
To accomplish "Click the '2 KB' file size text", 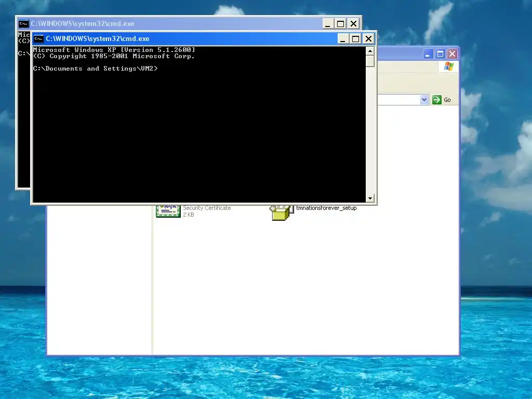I will [x=189, y=215].
